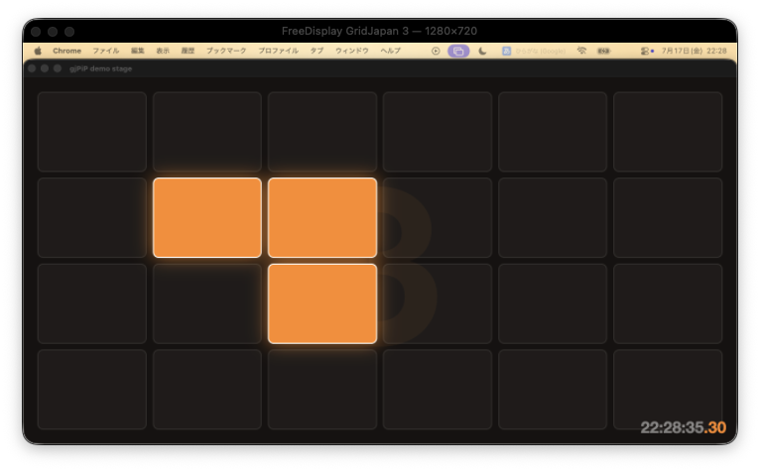Click the orange tile in third row
Viewport: 760px width, 471px height.
point(322,304)
